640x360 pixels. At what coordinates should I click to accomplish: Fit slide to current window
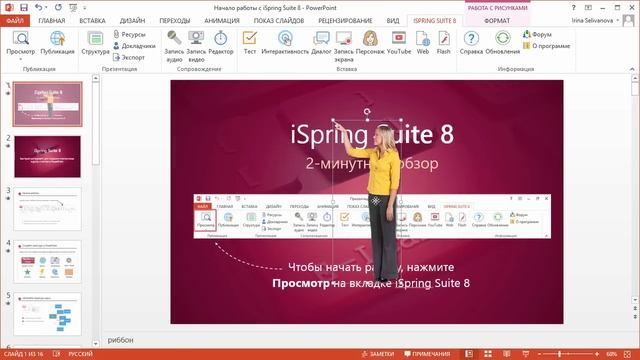pos(628,354)
